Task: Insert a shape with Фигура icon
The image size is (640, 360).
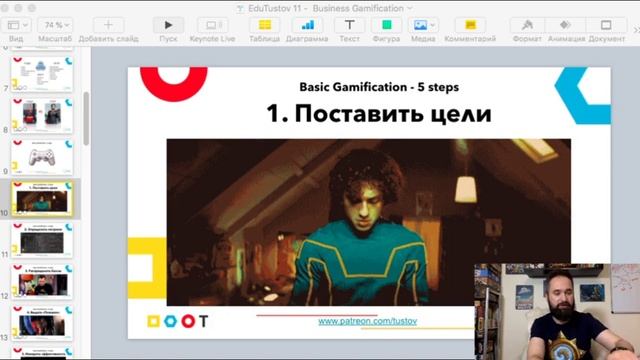Action: point(386,25)
